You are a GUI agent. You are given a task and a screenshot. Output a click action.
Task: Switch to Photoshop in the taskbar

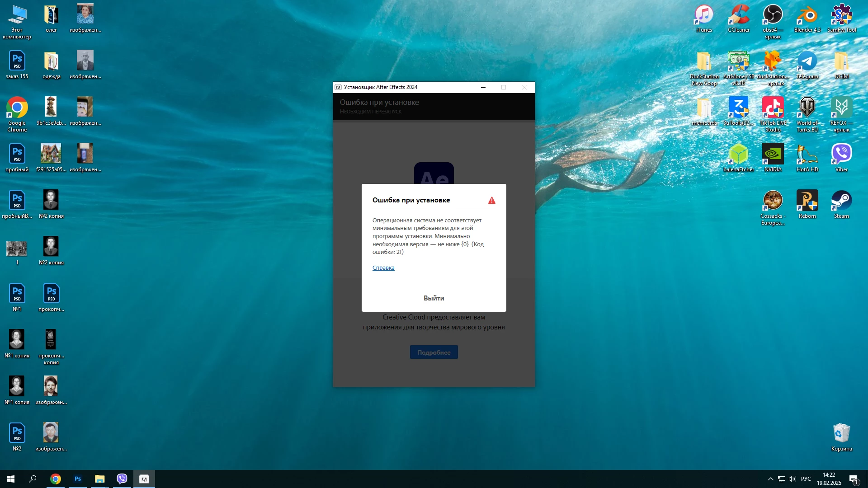(78, 479)
